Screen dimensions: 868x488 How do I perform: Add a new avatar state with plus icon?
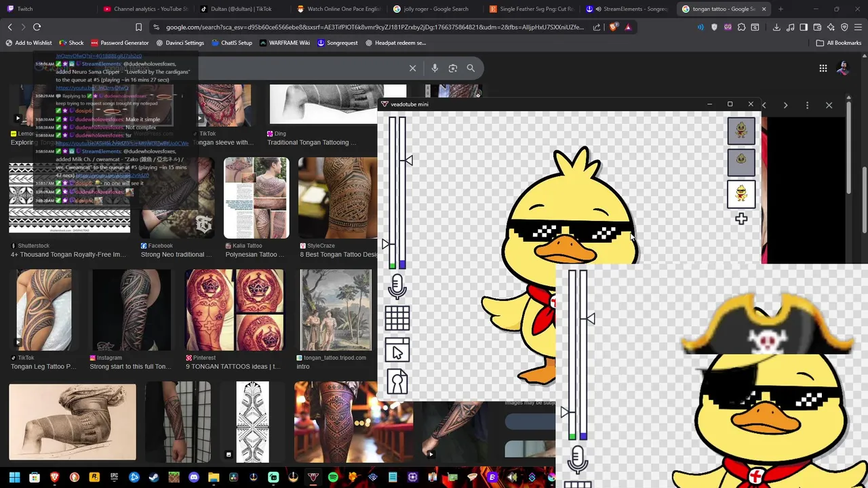click(x=741, y=219)
